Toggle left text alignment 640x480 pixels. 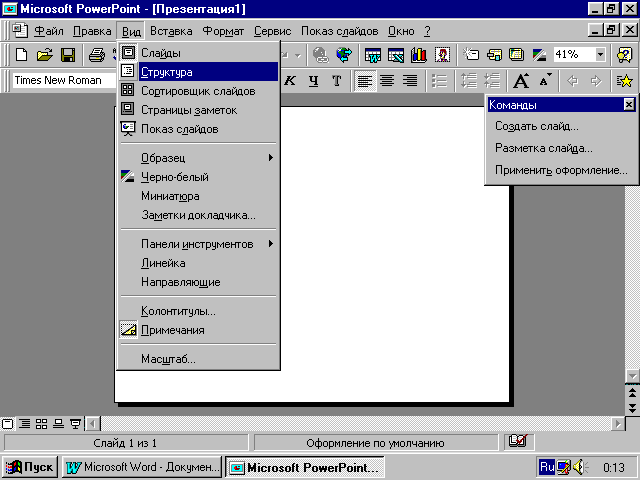364,81
